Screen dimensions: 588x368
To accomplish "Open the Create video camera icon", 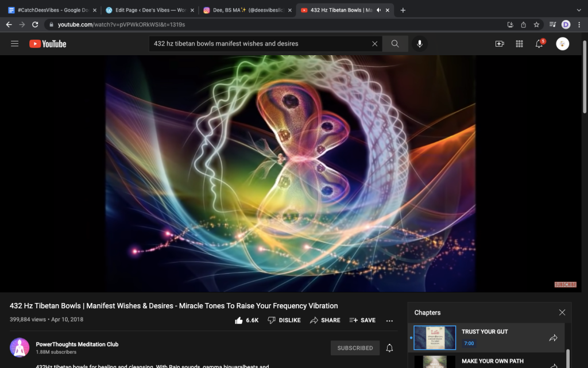I will point(500,44).
